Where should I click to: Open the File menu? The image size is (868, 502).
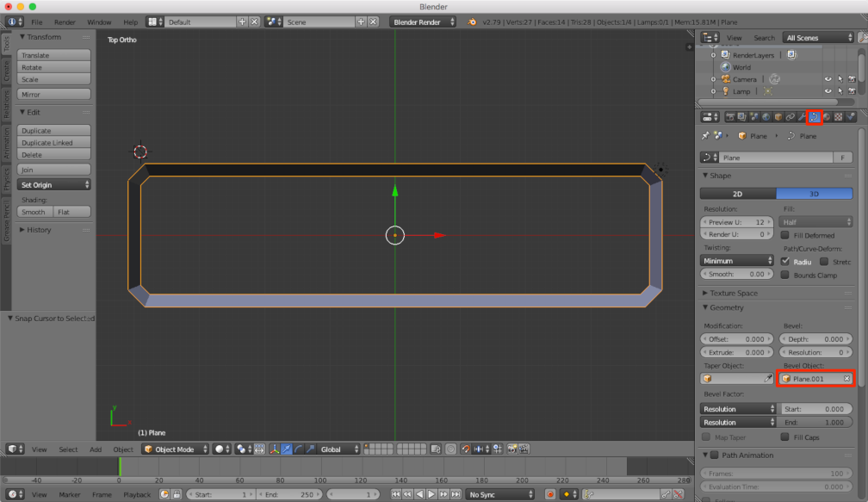[x=36, y=22]
